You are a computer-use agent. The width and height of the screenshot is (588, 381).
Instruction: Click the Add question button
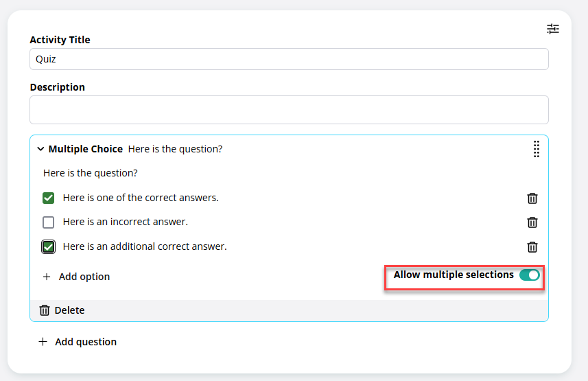(78, 342)
